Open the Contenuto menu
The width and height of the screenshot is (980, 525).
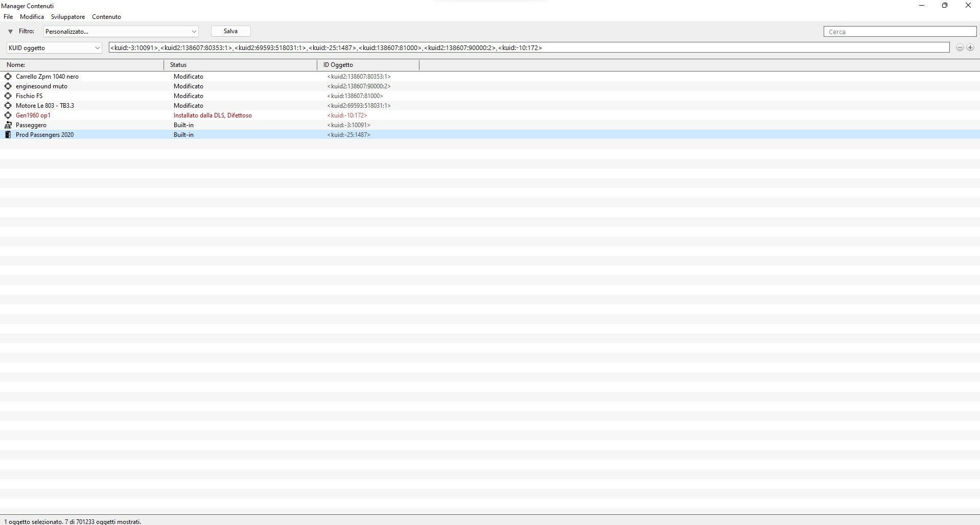(106, 17)
